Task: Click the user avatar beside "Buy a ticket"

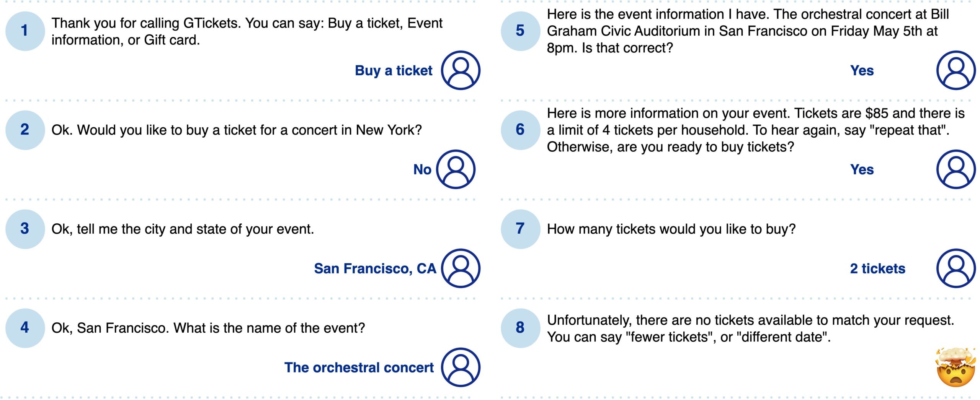Action: pyautogui.click(x=461, y=70)
